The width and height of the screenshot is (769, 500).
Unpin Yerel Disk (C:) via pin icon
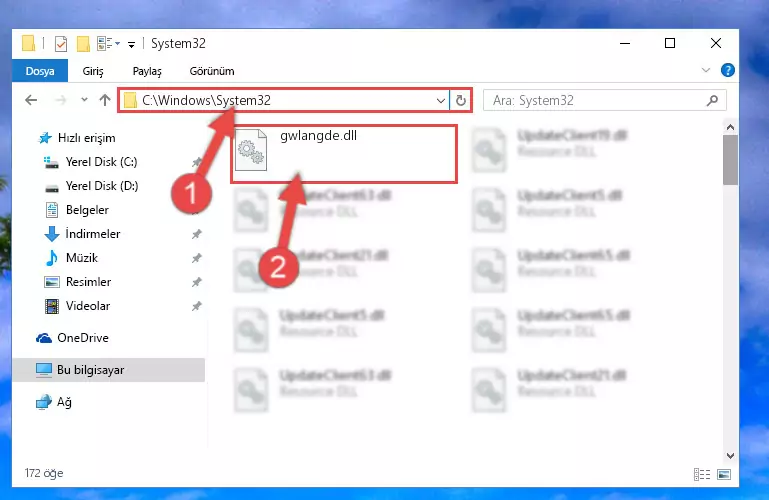point(197,162)
